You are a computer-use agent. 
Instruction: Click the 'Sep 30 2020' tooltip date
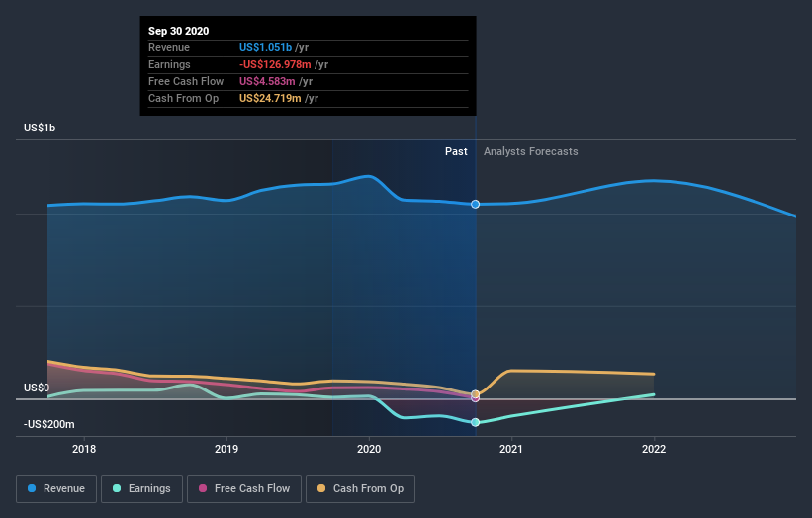click(x=179, y=31)
